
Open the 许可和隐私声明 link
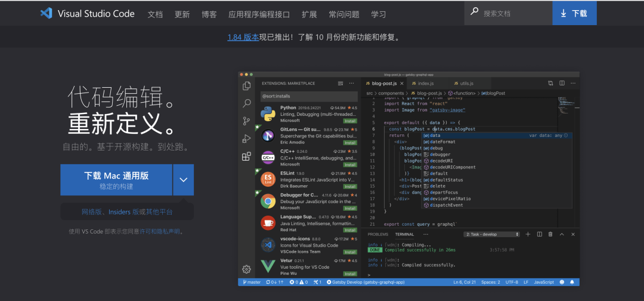point(160,232)
